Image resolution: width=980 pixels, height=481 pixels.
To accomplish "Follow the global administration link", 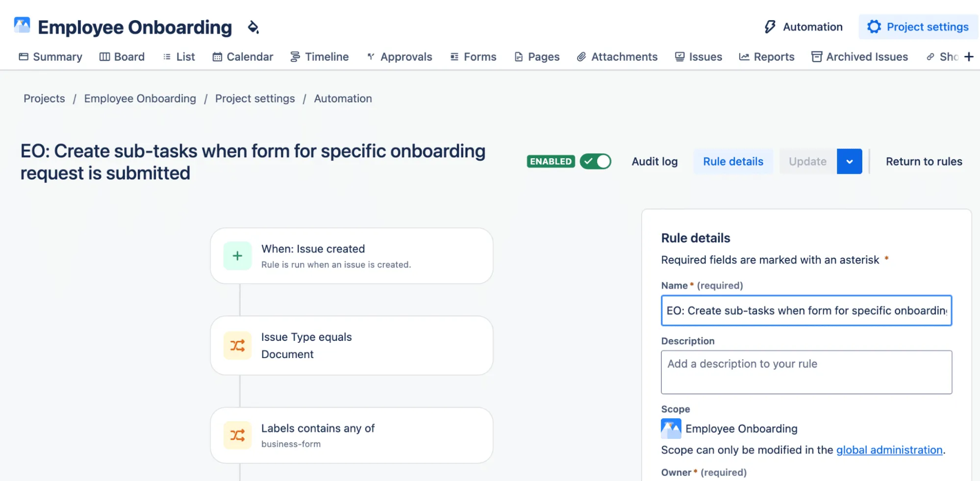I will tap(889, 450).
